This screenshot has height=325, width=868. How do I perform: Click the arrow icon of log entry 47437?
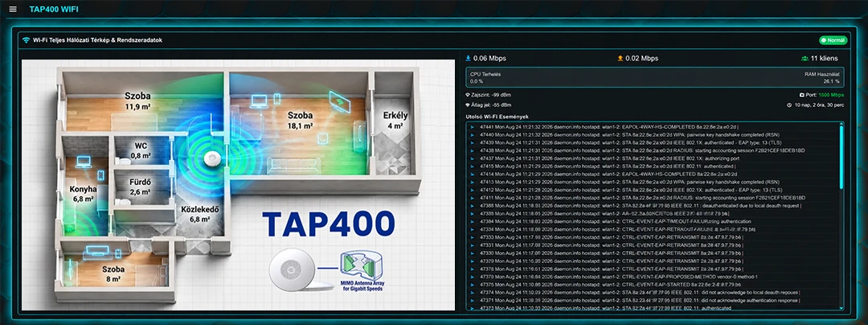click(x=473, y=158)
